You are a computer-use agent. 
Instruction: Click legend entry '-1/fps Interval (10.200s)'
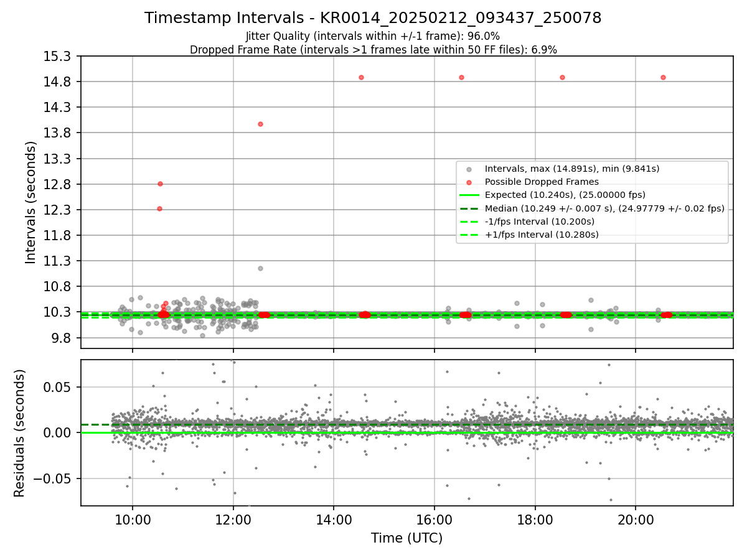[540, 222]
